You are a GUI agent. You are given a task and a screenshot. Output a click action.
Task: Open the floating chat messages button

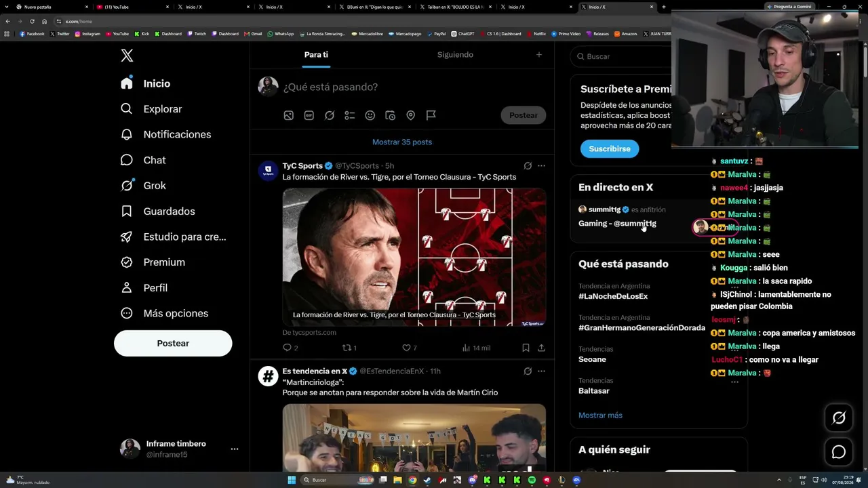[x=839, y=452]
